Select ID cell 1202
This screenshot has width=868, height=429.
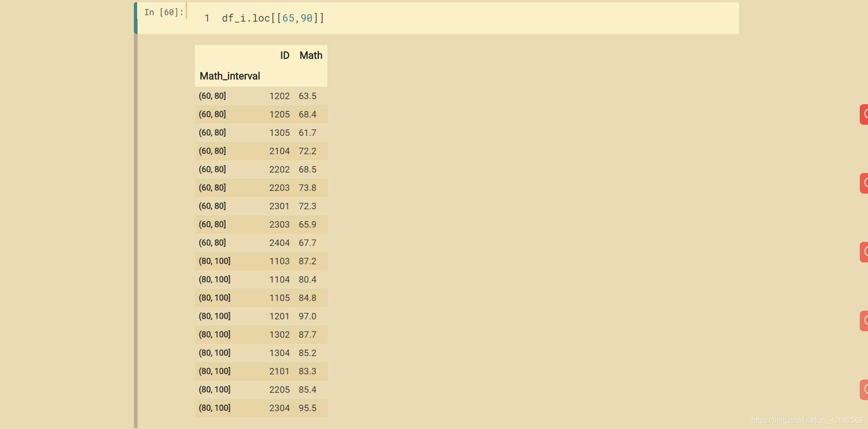(279, 96)
